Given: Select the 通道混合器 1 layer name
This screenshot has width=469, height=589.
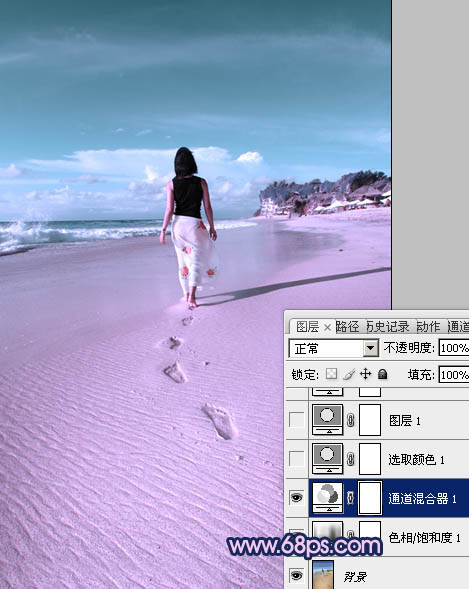Looking at the screenshot, I should (422, 498).
